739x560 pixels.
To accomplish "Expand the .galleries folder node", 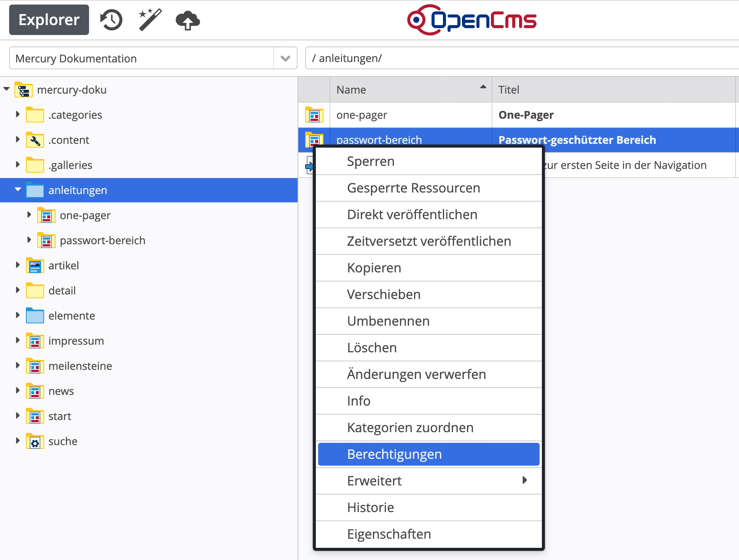I will [18, 165].
